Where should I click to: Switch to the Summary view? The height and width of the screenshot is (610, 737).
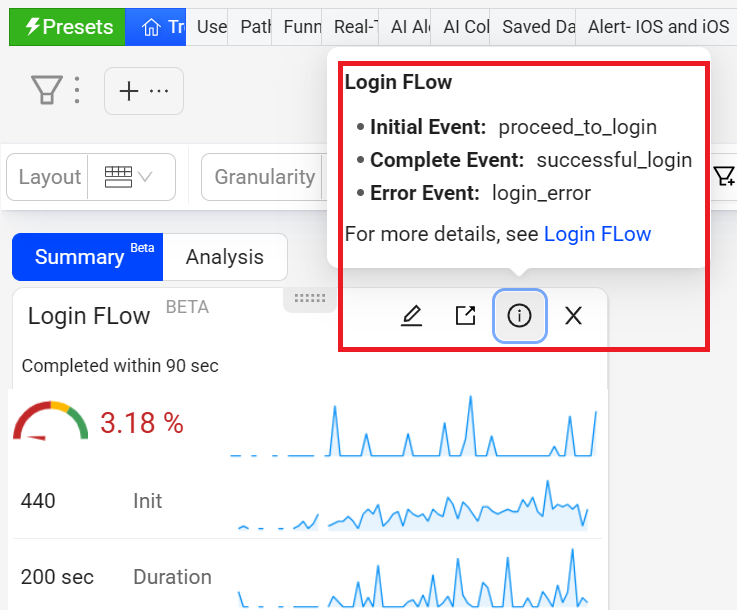click(86, 257)
